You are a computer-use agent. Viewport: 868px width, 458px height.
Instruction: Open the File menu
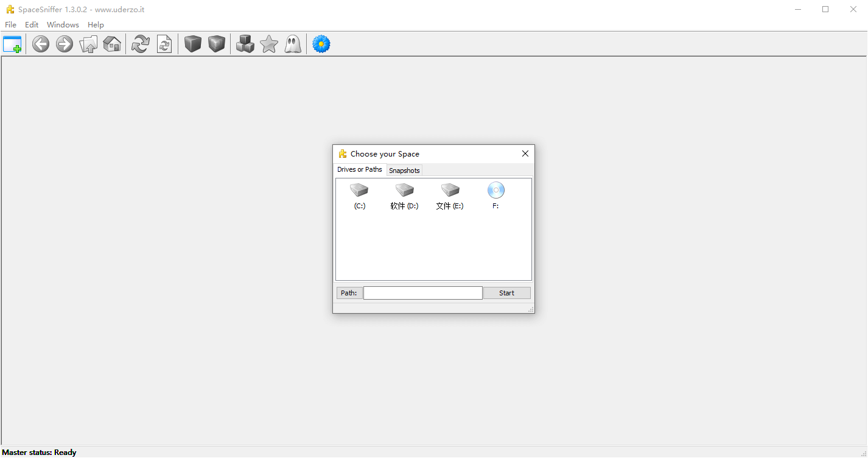coord(10,25)
